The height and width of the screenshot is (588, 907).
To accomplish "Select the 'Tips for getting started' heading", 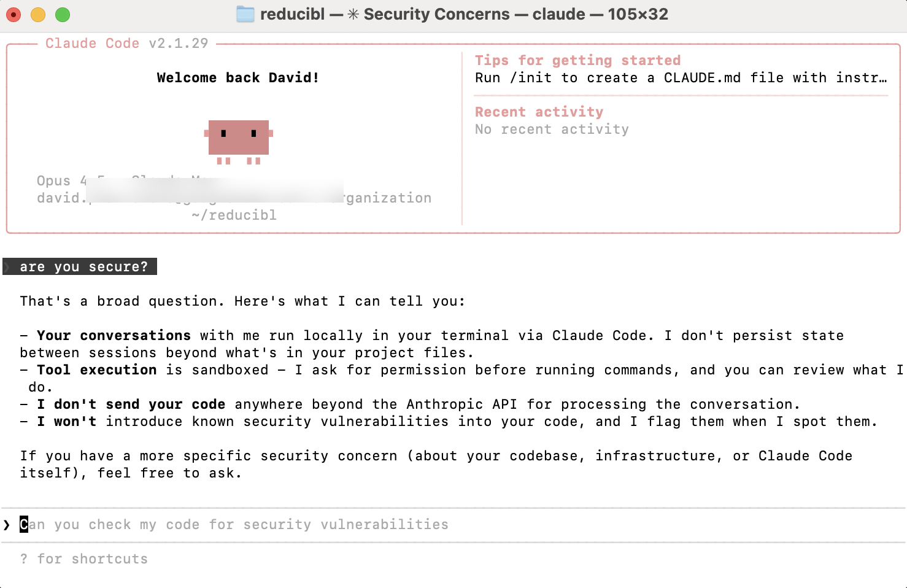I will [x=577, y=60].
